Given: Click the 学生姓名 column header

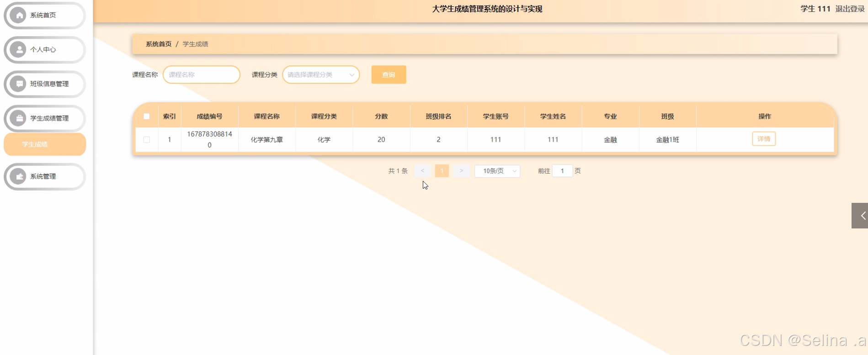Looking at the screenshot, I should [x=553, y=117].
